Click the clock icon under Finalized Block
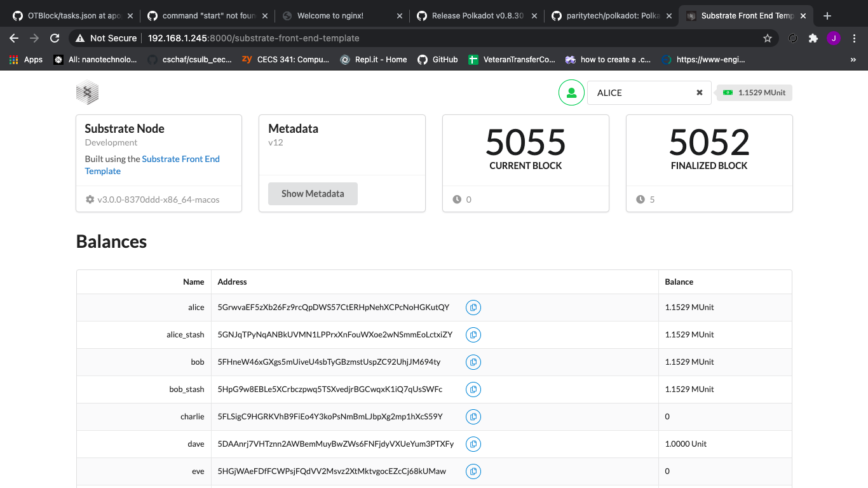 point(641,200)
